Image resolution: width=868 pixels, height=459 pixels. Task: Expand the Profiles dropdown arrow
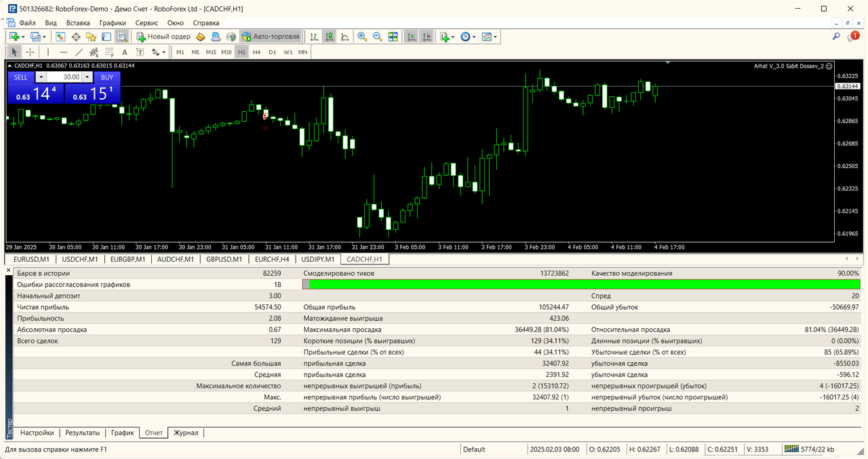click(45, 37)
